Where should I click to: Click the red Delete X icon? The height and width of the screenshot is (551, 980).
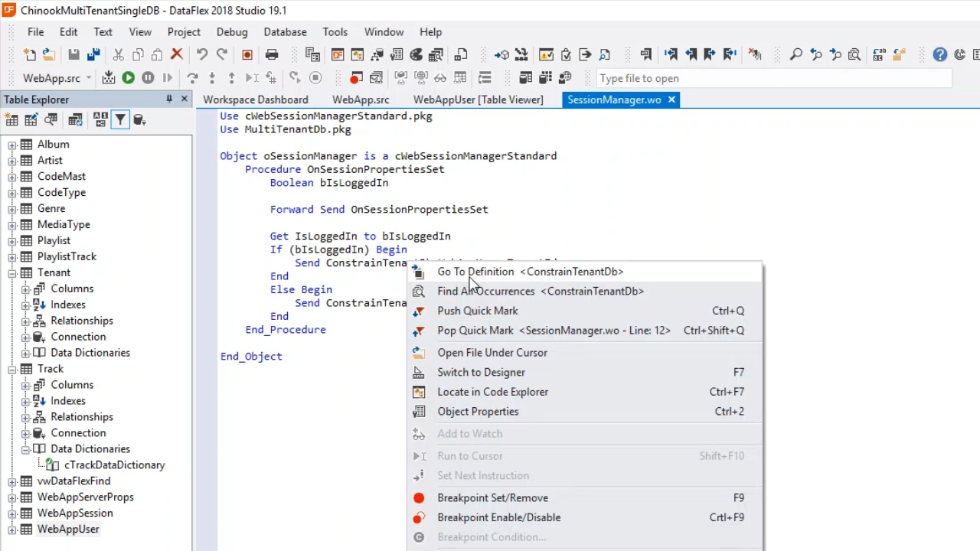tap(177, 54)
